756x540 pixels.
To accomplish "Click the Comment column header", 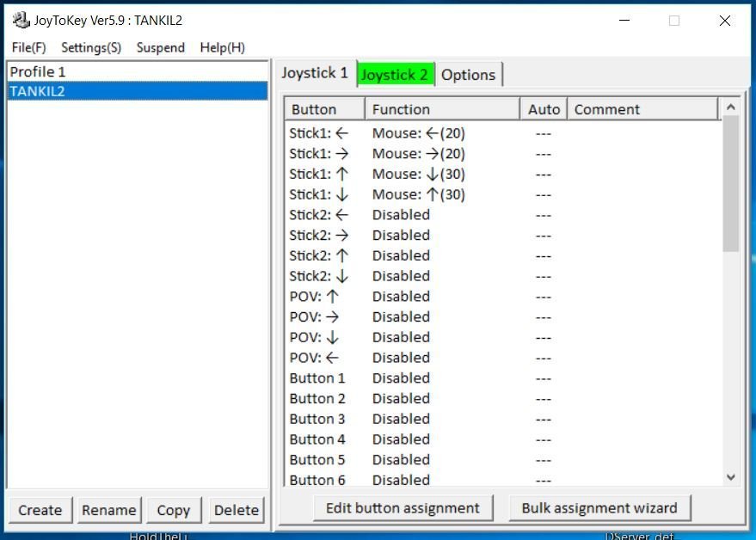I will (642, 109).
